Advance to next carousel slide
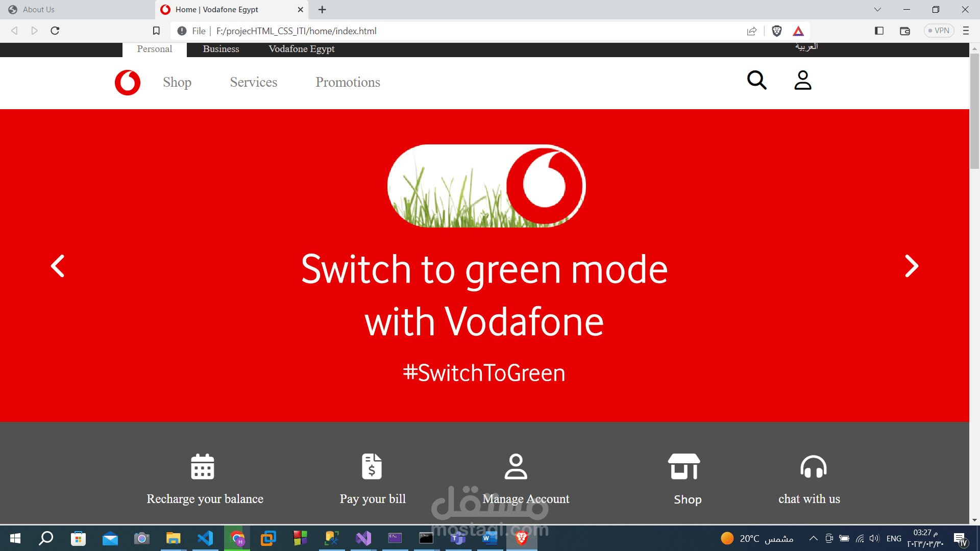This screenshot has height=551, width=980. [912, 266]
